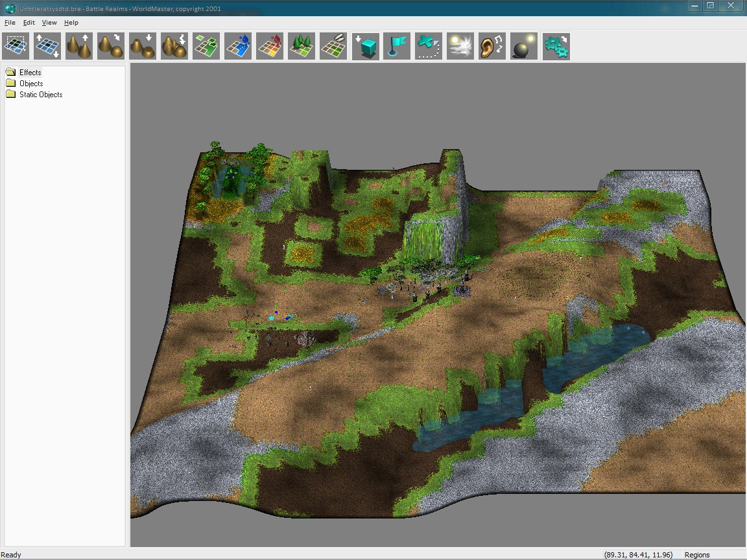This screenshot has width=747, height=560.
Task: Select the terrain grid selection tool
Action: (x=16, y=46)
